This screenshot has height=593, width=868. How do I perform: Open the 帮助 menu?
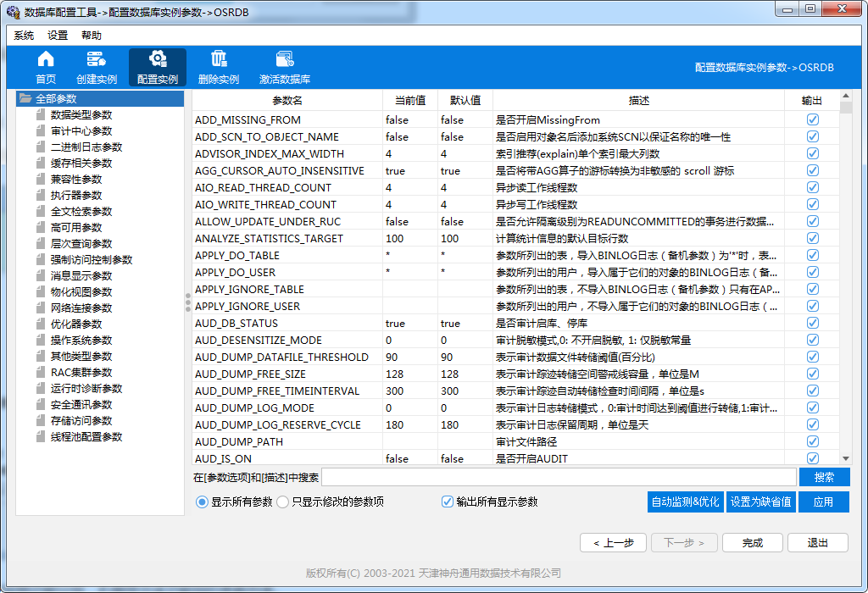[91, 36]
